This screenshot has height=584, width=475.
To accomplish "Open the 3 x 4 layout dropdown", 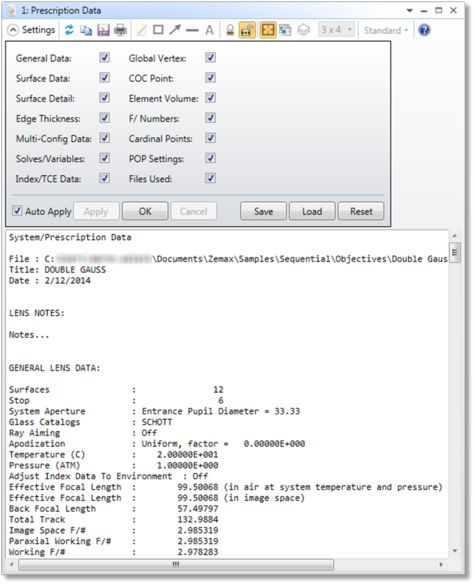I will pyautogui.click(x=336, y=30).
